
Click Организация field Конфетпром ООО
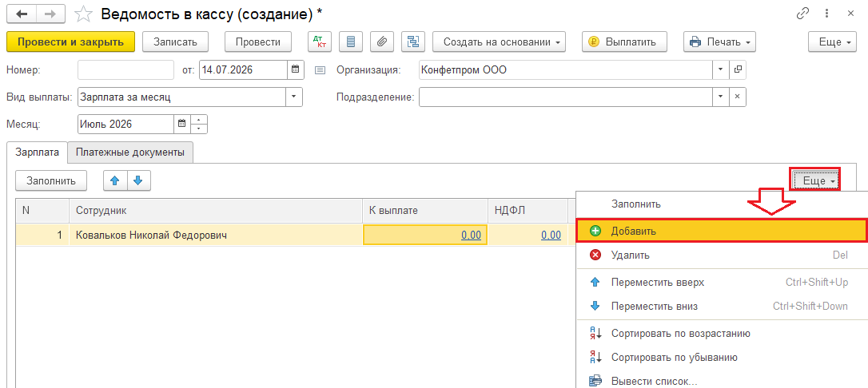(565, 69)
